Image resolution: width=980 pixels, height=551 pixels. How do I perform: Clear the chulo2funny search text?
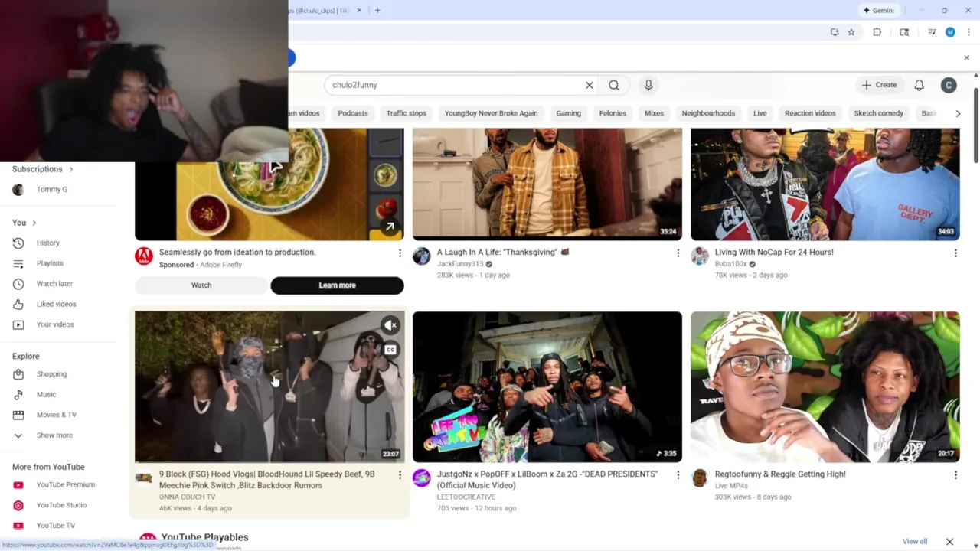(590, 85)
